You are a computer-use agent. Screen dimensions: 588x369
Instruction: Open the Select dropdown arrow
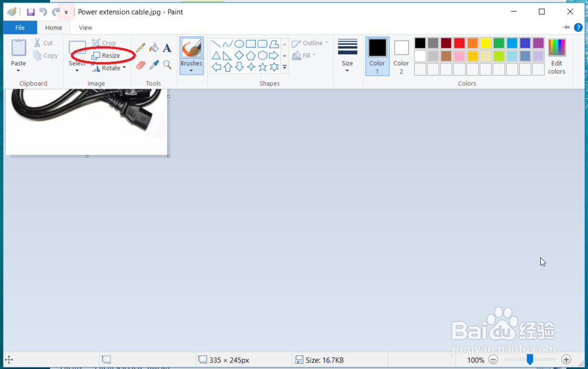77,71
